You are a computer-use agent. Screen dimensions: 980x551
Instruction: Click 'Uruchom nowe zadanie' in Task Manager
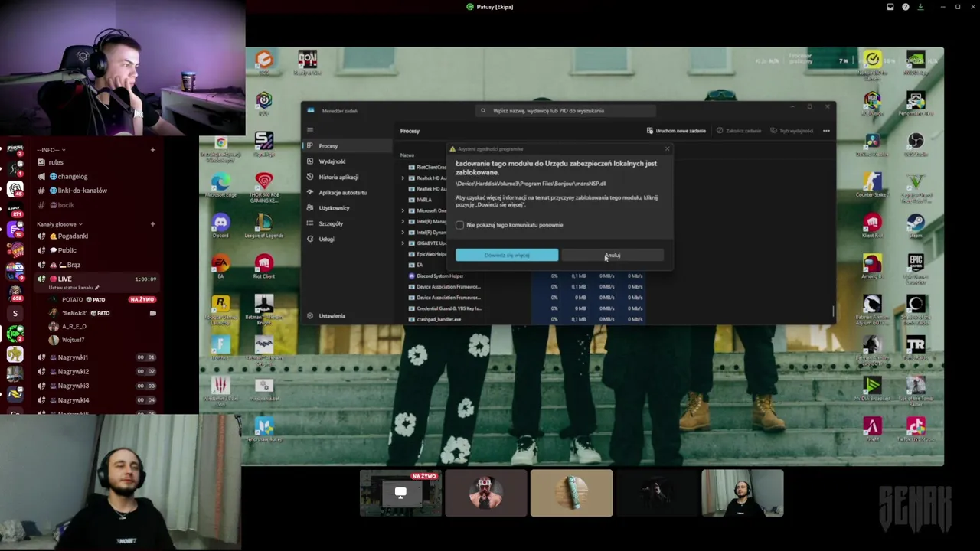coord(676,131)
